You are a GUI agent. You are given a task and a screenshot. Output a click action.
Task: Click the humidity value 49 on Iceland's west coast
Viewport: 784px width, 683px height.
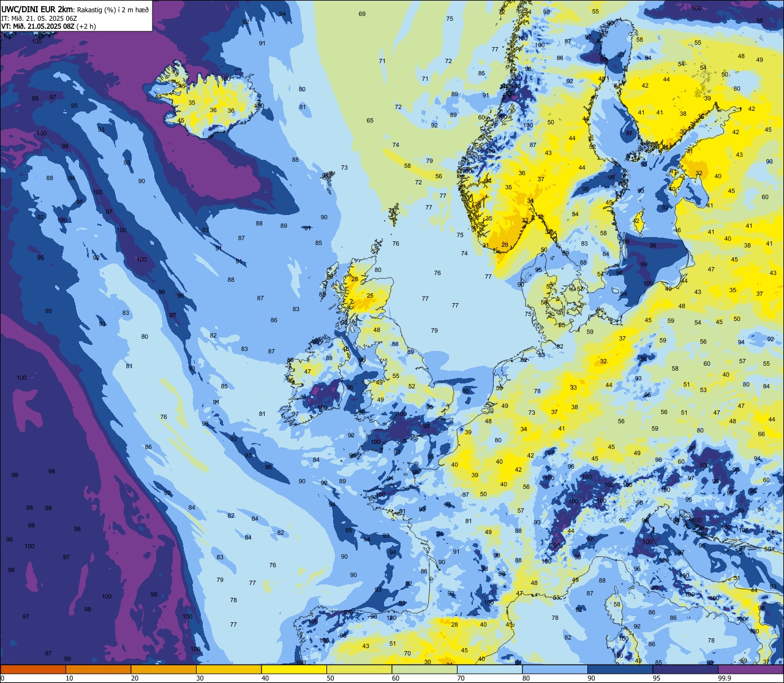coord(159,97)
